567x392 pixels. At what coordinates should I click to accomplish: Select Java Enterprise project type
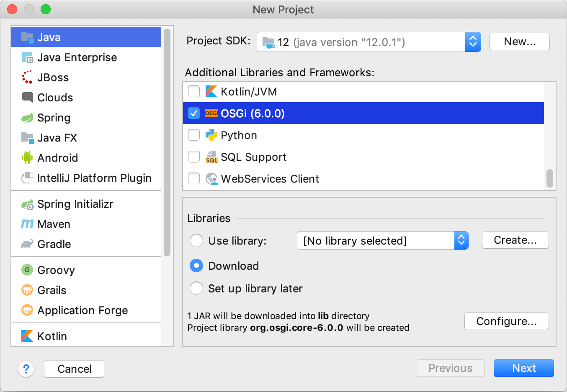tap(86, 57)
